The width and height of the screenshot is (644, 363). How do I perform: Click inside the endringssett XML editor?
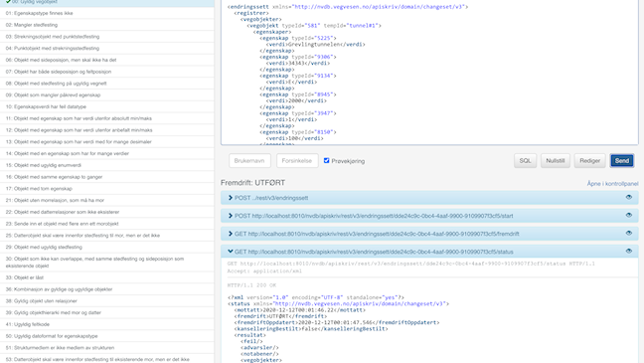(x=429, y=72)
